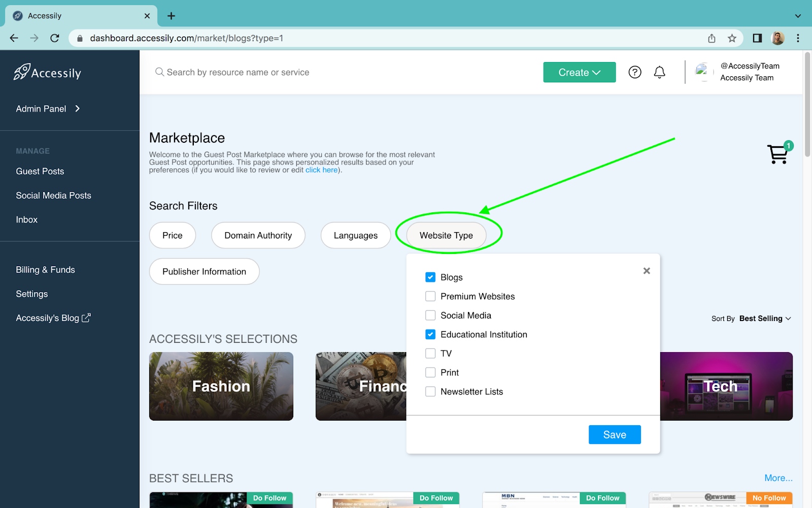Screen dimensions: 812x508
Task: Check the Social Media checkbox
Action: coord(430,315)
